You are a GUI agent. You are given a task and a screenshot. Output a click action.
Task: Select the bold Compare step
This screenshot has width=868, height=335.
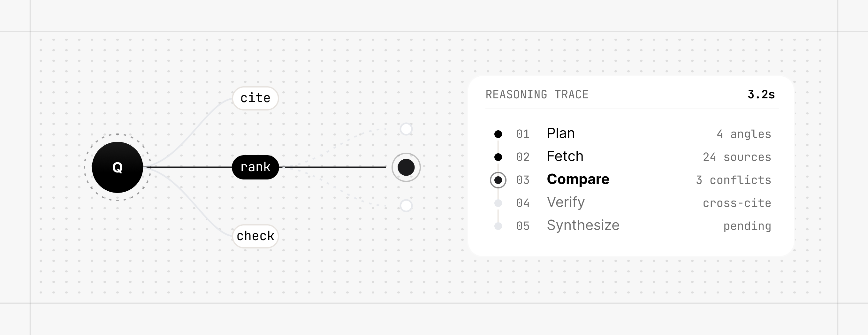click(x=578, y=179)
